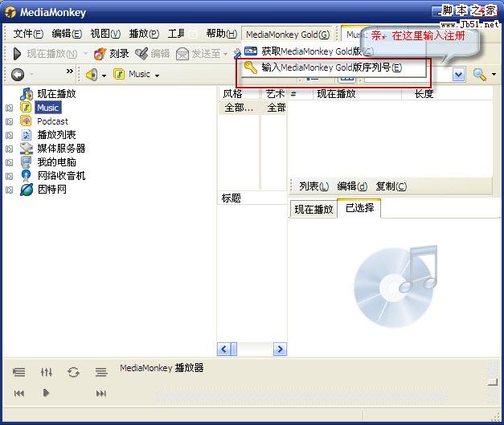504x425 pixels.
Task: Toggle the playlist view player icon
Action: [18, 372]
